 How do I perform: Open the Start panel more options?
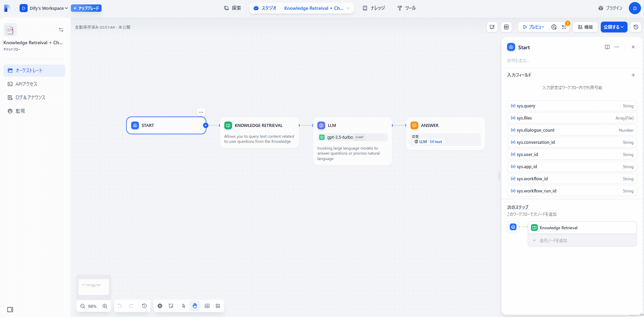point(617,47)
